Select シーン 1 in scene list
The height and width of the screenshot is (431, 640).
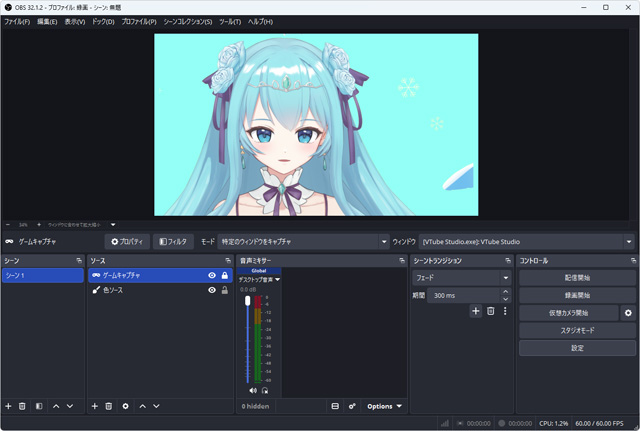[x=43, y=275]
